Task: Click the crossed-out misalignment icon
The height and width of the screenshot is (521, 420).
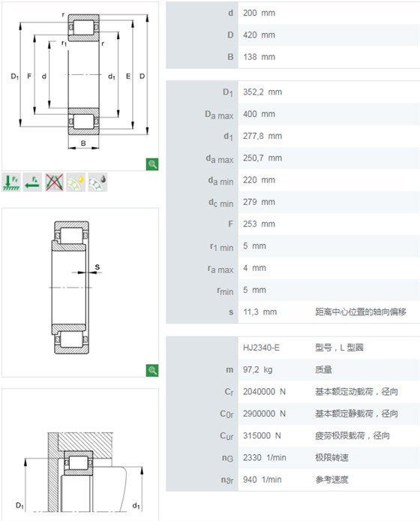Action: (54, 182)
